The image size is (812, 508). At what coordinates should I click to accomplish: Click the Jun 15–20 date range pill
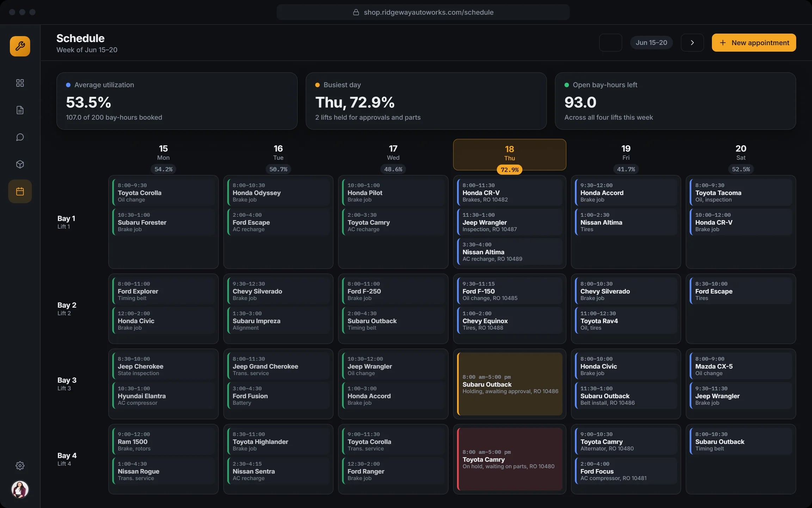(x=651, y=43)
